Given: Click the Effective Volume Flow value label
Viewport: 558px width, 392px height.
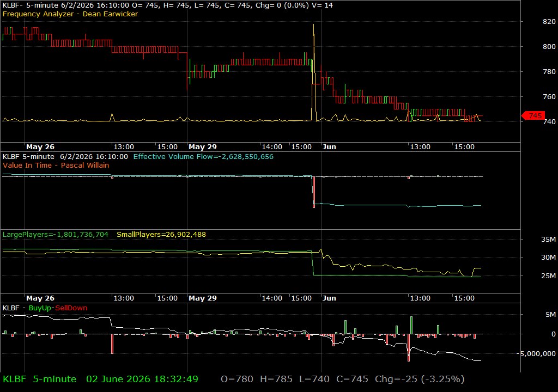Looking at the screenshot, I should pyautogui.click(x=203, y=156).
